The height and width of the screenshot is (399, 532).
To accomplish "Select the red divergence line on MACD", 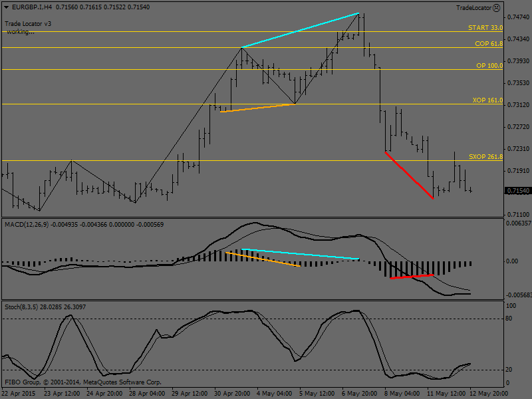I will pos(411,276).
